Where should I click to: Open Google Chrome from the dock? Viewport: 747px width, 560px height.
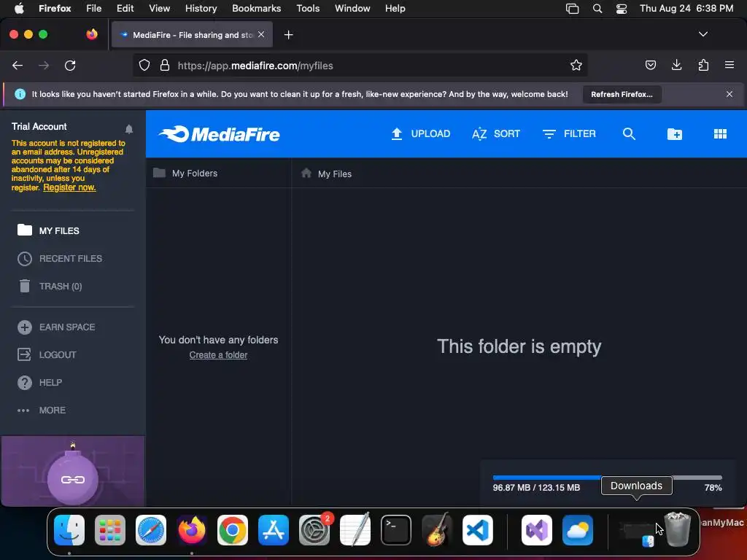click(x=233, y=530)
